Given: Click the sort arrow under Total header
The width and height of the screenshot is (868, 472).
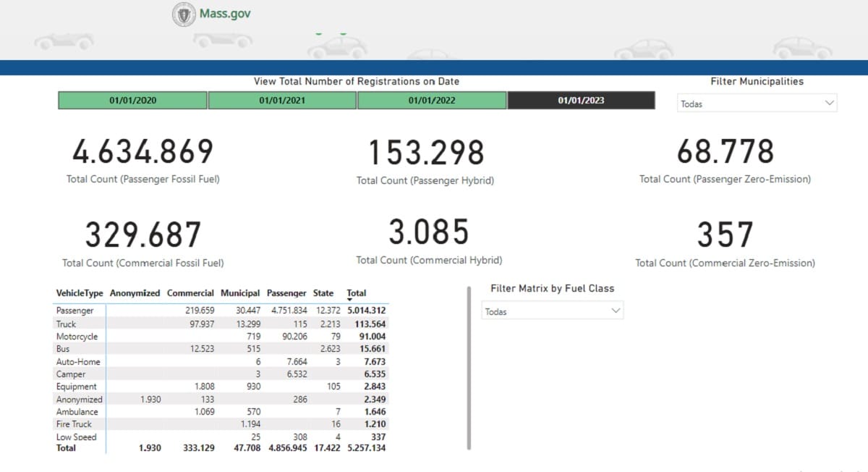Looking at the screenshot, I should pos(351,300).
